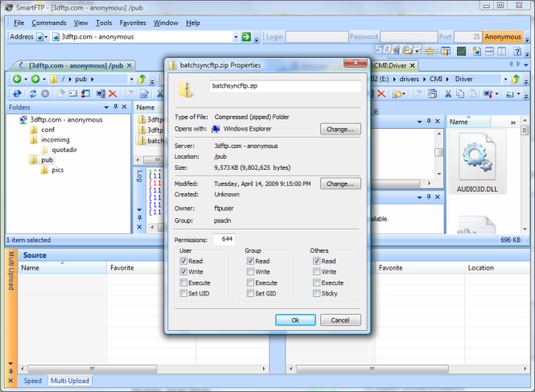
Task: Enable the Sticky bit checkbox
Action: [317, 293]
